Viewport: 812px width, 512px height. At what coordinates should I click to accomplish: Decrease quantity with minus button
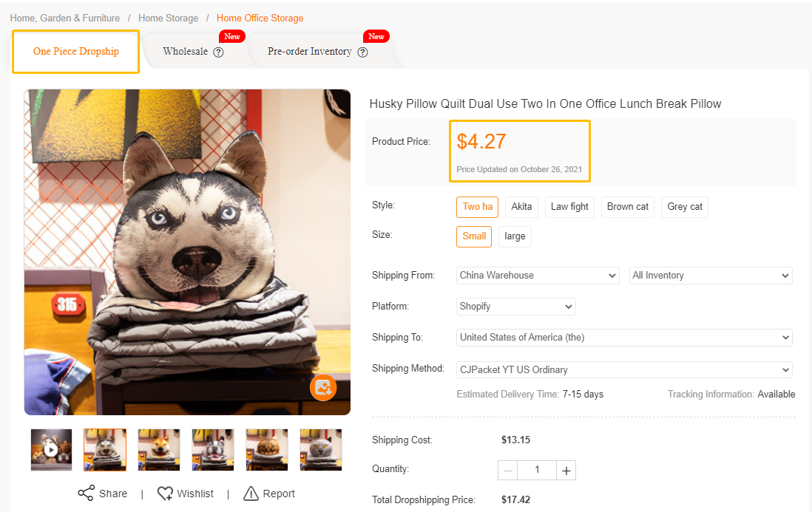508,470
